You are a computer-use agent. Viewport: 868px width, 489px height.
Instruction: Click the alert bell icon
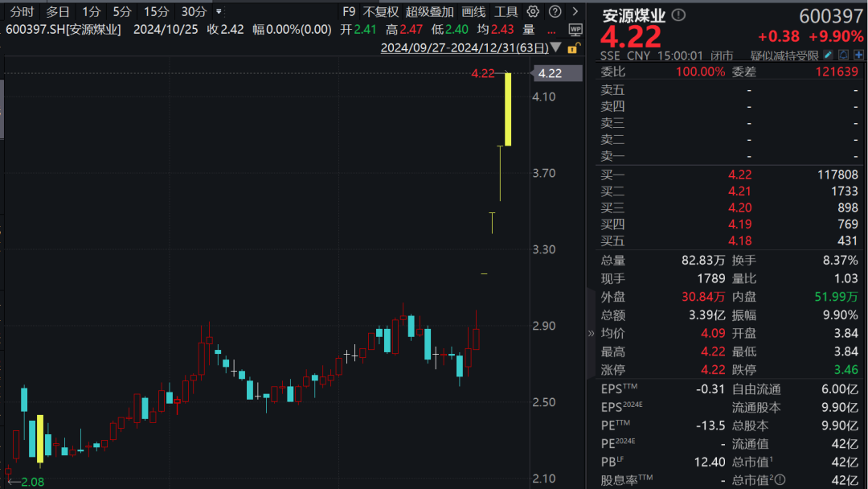tap(843, 55)
